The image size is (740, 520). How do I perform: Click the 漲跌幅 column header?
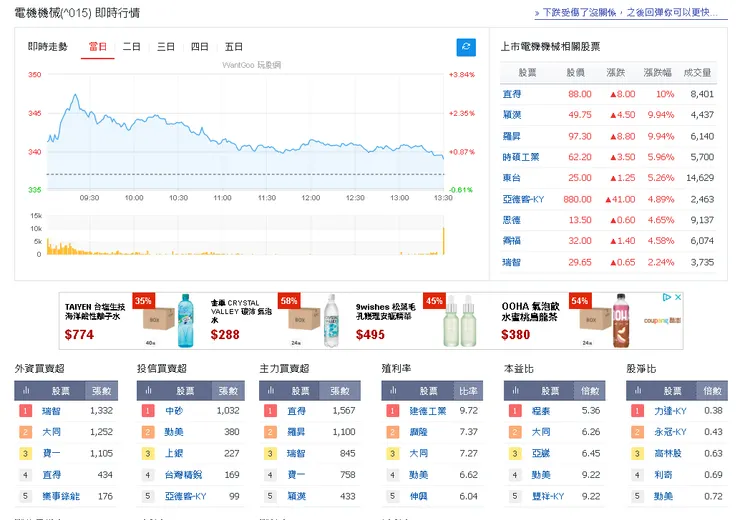[657, 73]
